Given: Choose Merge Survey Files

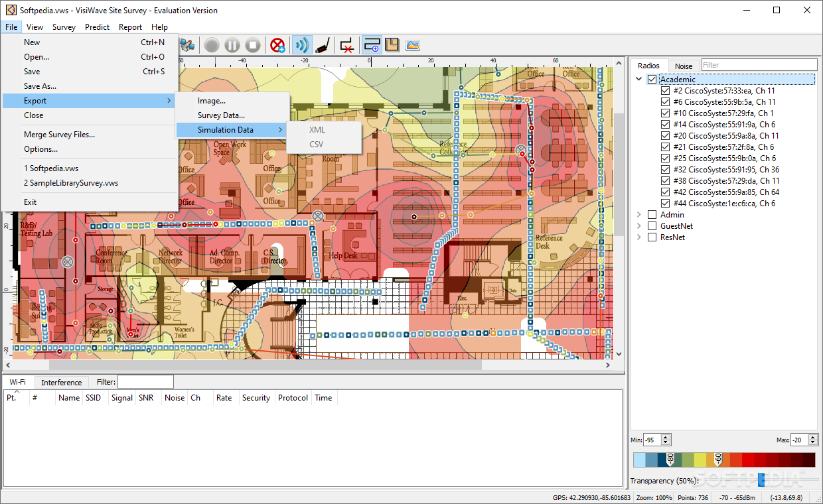Looking at the screenshot, I should point(89,135).
